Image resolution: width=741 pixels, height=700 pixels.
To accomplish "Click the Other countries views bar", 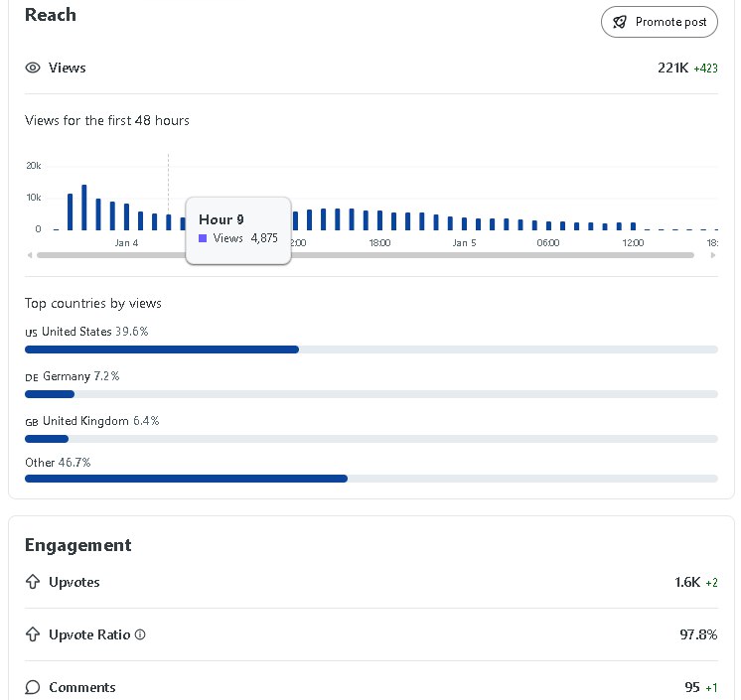I will pyautogui.click(x=186, y=479).
